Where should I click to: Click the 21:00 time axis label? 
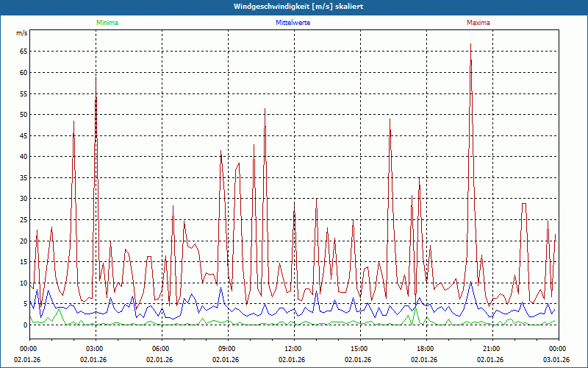490,349
